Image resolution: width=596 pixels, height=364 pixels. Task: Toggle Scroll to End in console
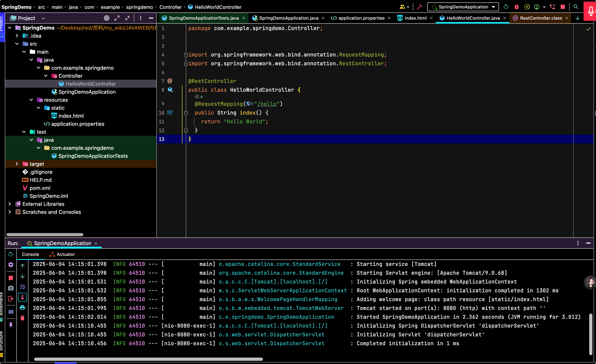click(22, 297)
